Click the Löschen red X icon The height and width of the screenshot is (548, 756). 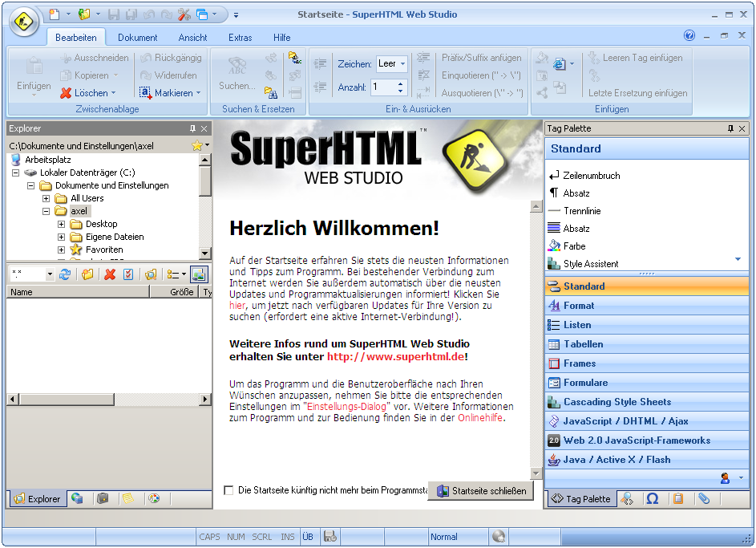(66, 92)
